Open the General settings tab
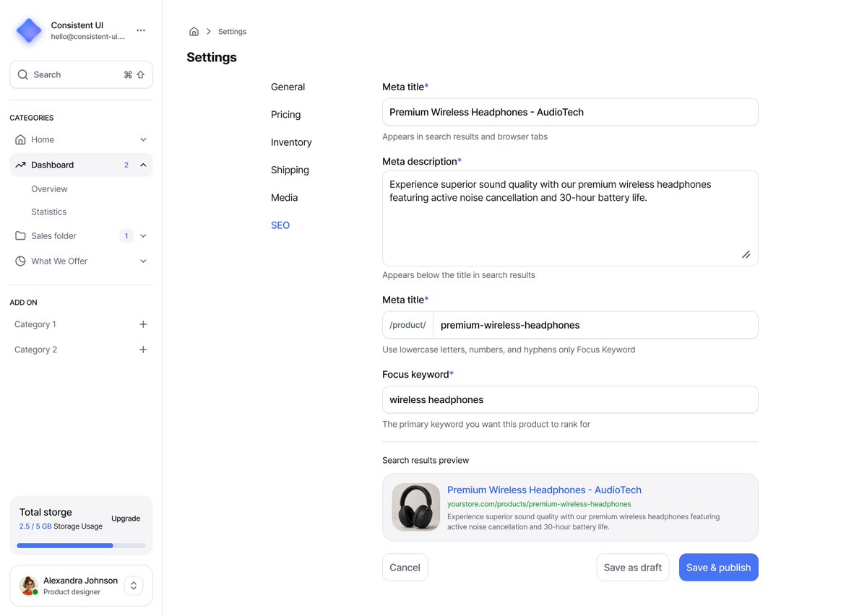 click(x=288, y=87)
